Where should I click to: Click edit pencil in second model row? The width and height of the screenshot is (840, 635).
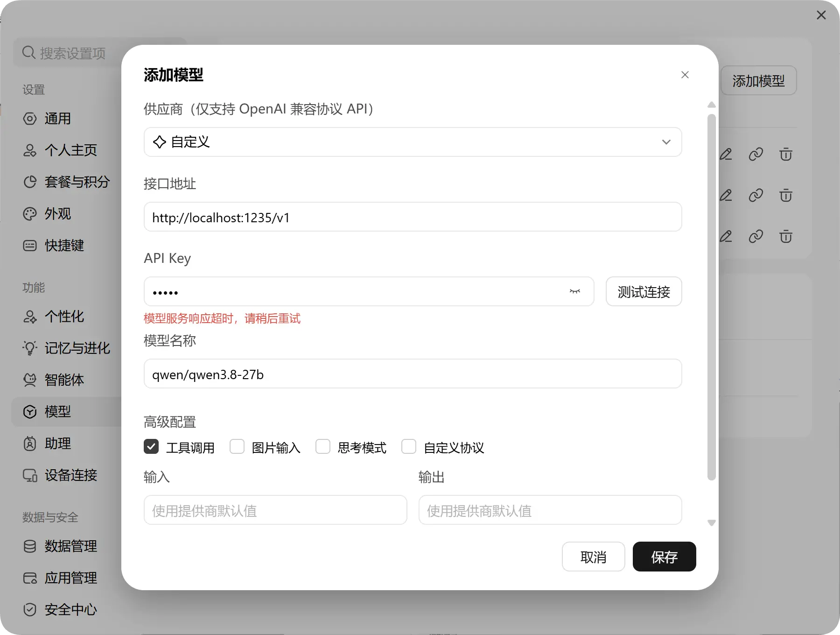(726, 195)
